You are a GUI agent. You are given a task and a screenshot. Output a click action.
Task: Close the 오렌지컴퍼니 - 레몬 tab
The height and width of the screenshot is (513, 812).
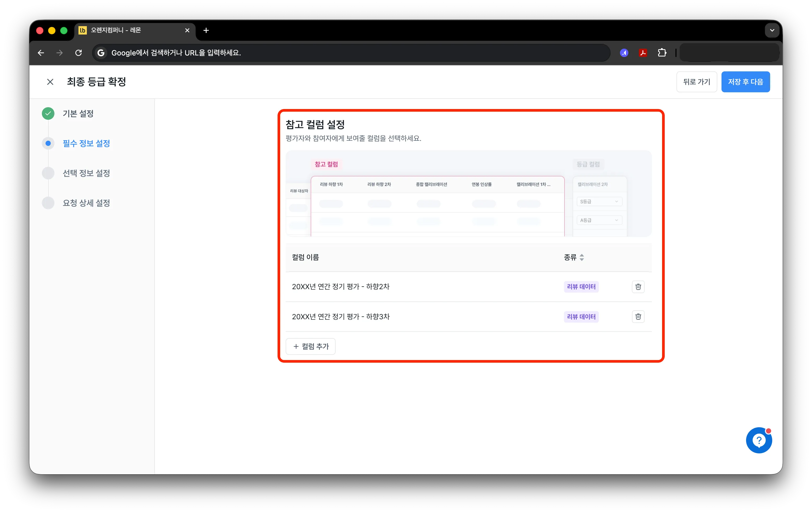pyautogui.click(x=187, y=30)
